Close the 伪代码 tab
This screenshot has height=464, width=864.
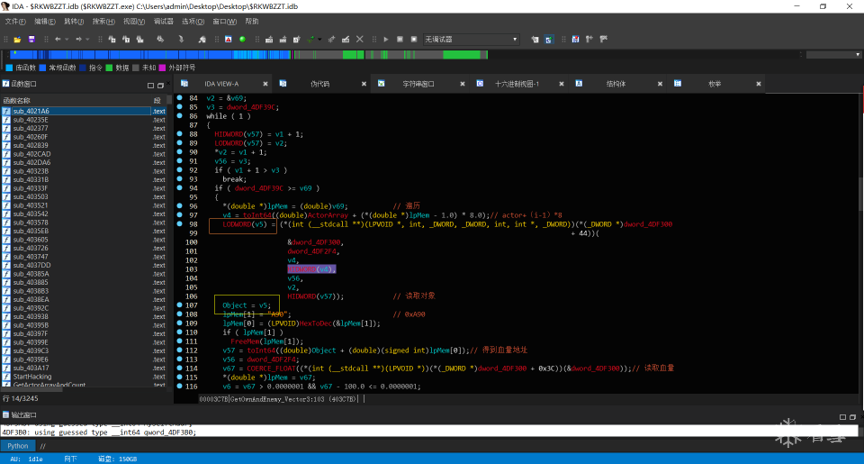(x=364, y=84)
